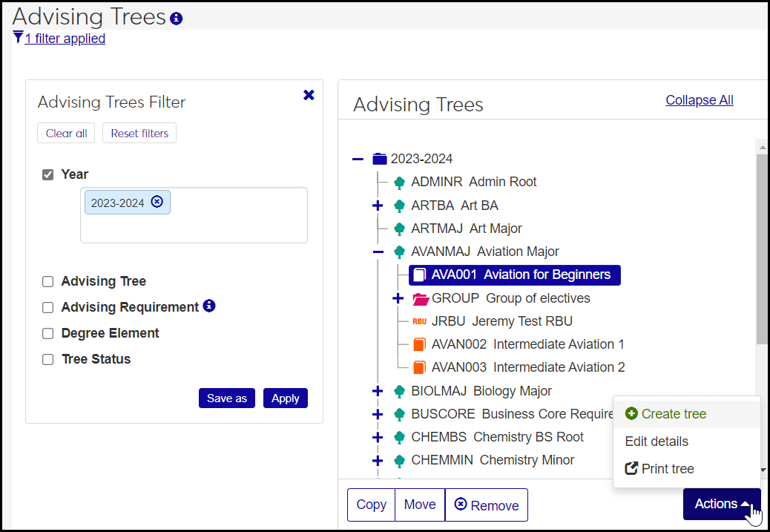Click the Collapse All link
The height and width of the screenshot is (532, 770).
tap(699, 100)
